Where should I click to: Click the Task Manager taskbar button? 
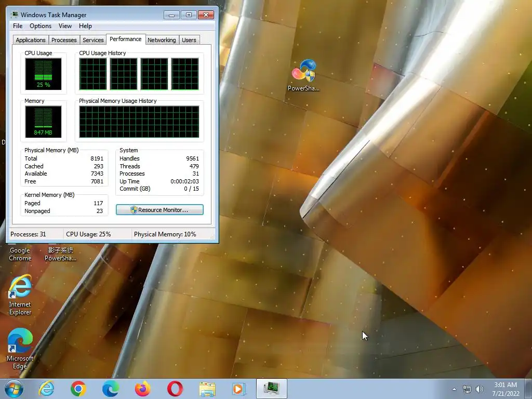pos(272,389)
